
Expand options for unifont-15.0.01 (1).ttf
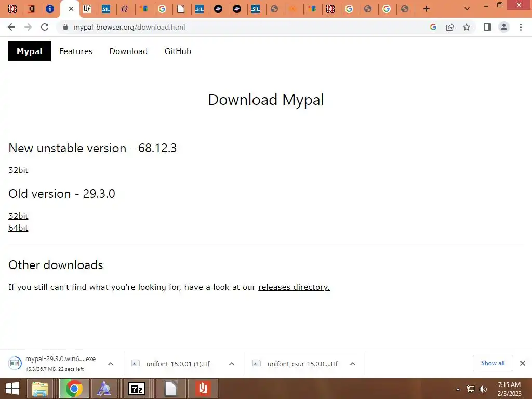click(x=232, y=364)
